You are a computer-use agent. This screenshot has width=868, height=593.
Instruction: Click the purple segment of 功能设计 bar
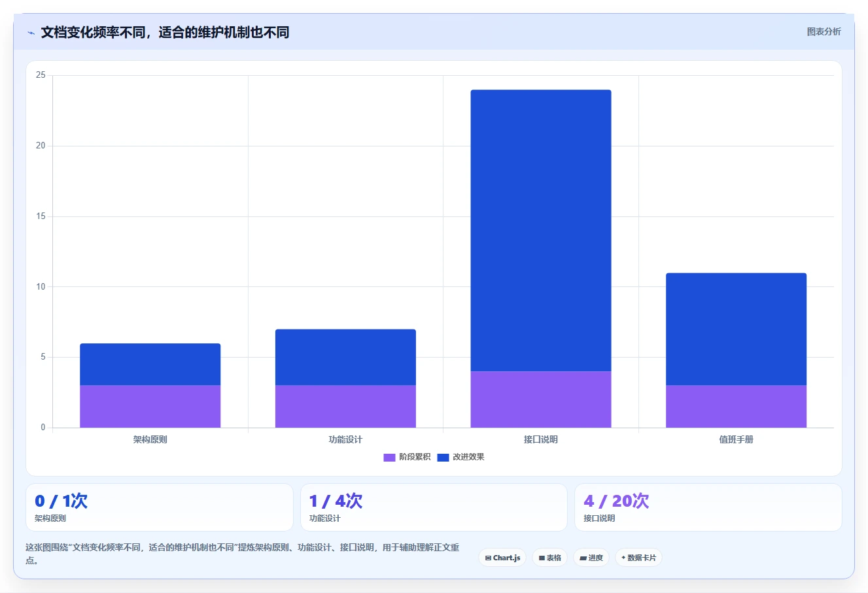[x=345, y=406]
